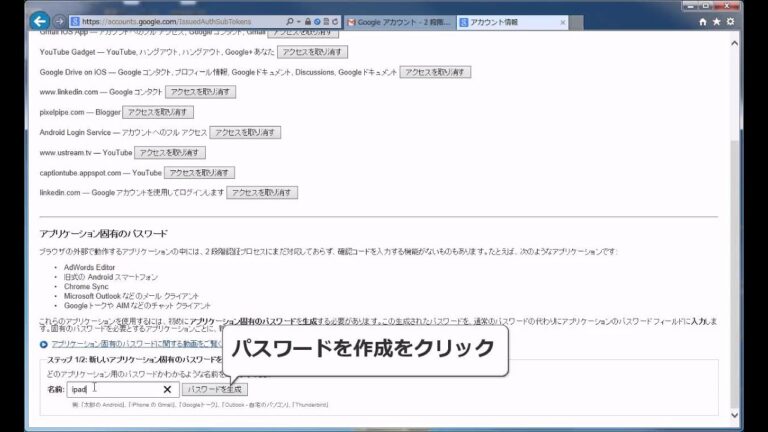Revoke access for pixelpipe.com Blogger
768x432 pixels.
pos(158,112)
